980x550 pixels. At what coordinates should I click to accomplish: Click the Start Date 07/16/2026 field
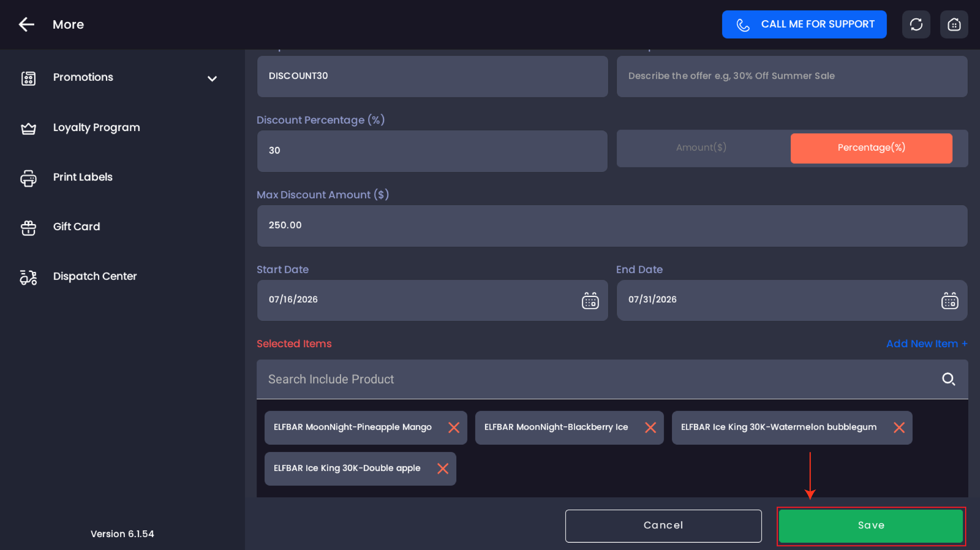coord(432,300)
